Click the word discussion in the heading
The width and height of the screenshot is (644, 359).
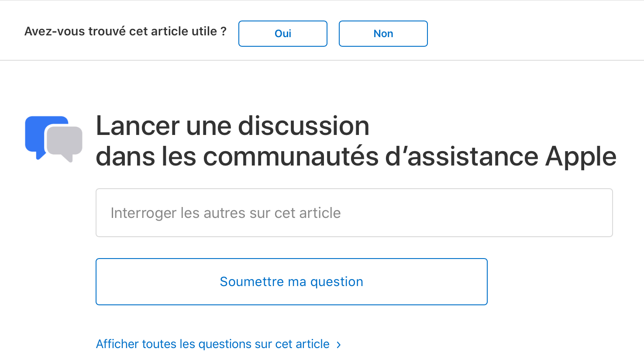303,126
